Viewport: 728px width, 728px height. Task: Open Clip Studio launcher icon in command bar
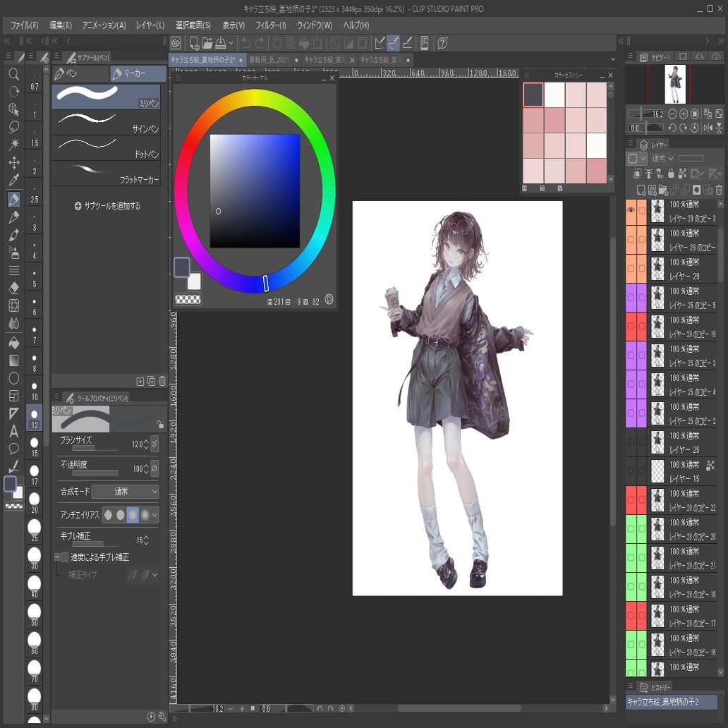point(176,43)
